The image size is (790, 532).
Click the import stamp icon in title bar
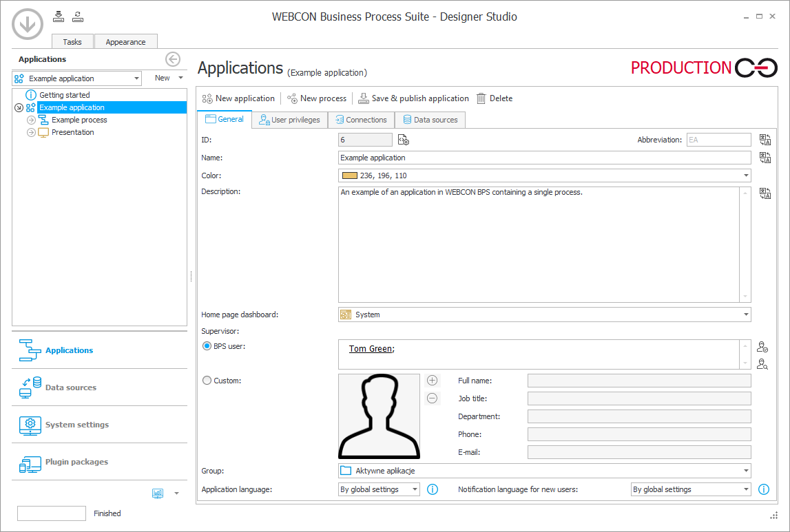pos(59,17)
